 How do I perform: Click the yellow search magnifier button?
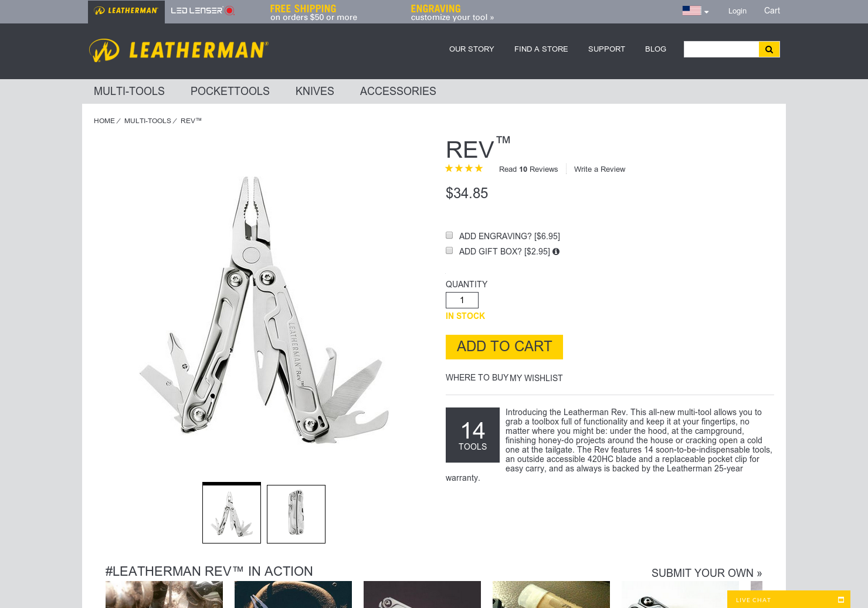point(769,49)
